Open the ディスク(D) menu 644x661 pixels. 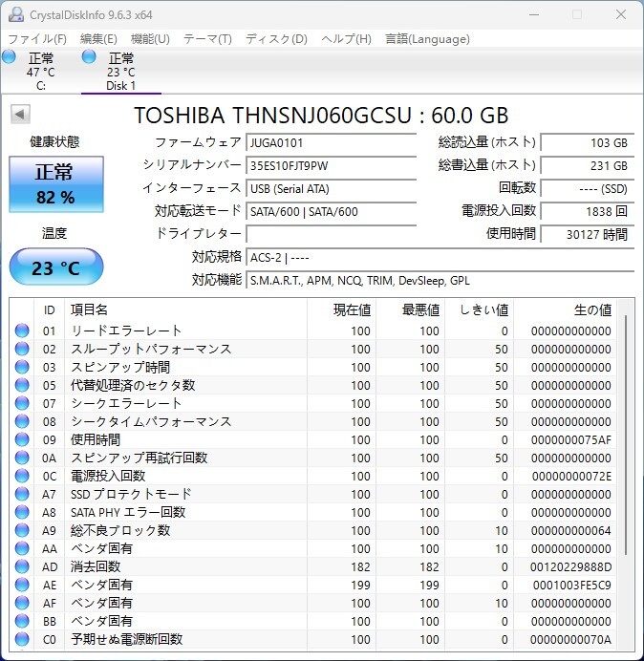[276, 39]
